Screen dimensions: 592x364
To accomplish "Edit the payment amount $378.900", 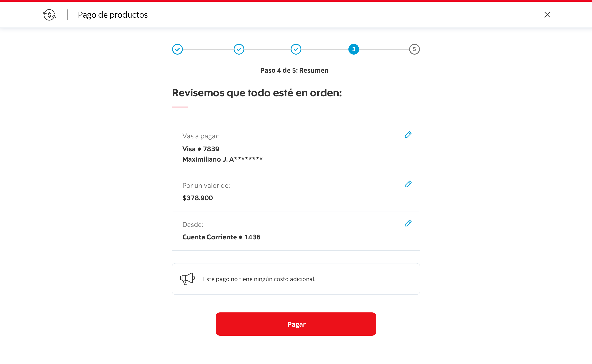I will point(408,184).
